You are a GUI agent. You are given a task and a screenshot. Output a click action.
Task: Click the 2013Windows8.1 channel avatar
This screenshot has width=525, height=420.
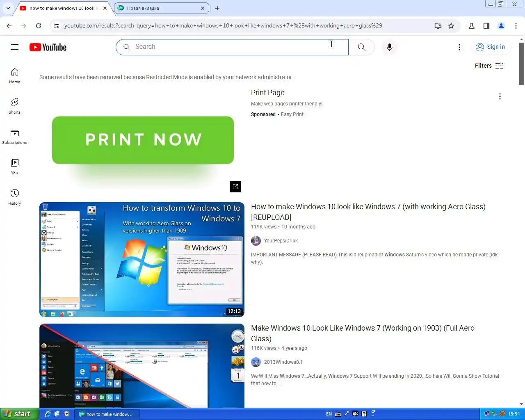pos(256,362)
